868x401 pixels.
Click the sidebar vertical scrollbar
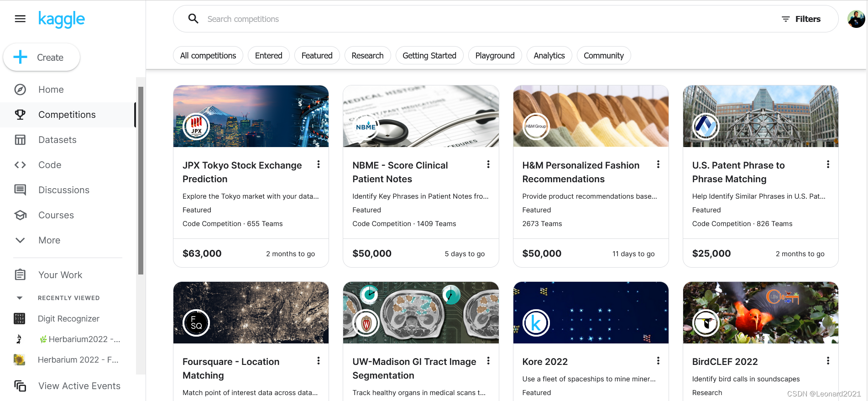pos(141,180)
